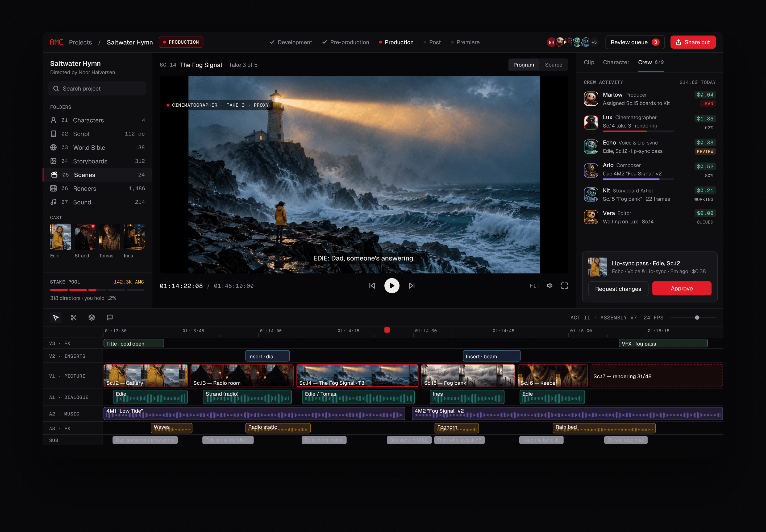
Task: Adjust the timeline zoom slider
Action: coord(693,317)
